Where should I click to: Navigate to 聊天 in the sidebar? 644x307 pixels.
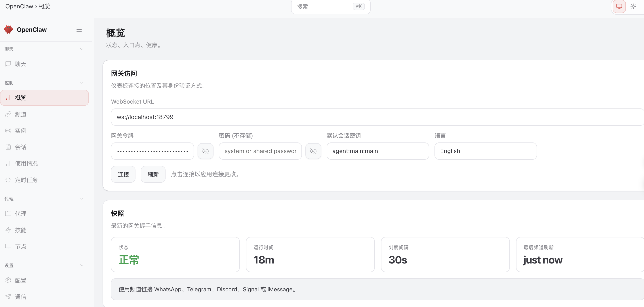tap(20, 64)
